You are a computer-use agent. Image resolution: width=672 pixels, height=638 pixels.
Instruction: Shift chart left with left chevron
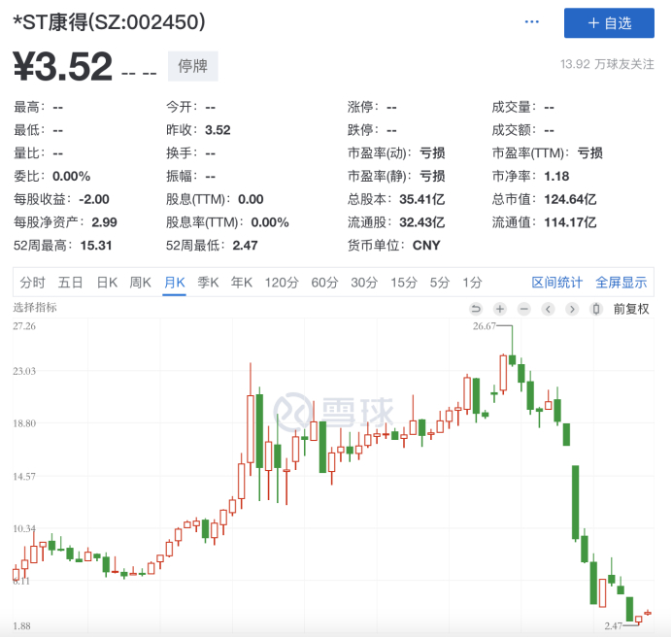coord(548,309)
